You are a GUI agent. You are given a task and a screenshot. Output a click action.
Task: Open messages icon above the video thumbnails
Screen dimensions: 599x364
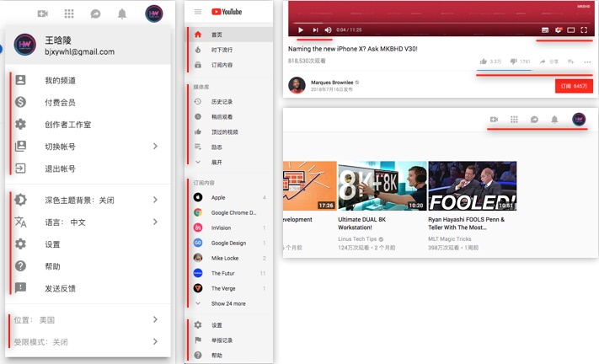pos(534,120)
